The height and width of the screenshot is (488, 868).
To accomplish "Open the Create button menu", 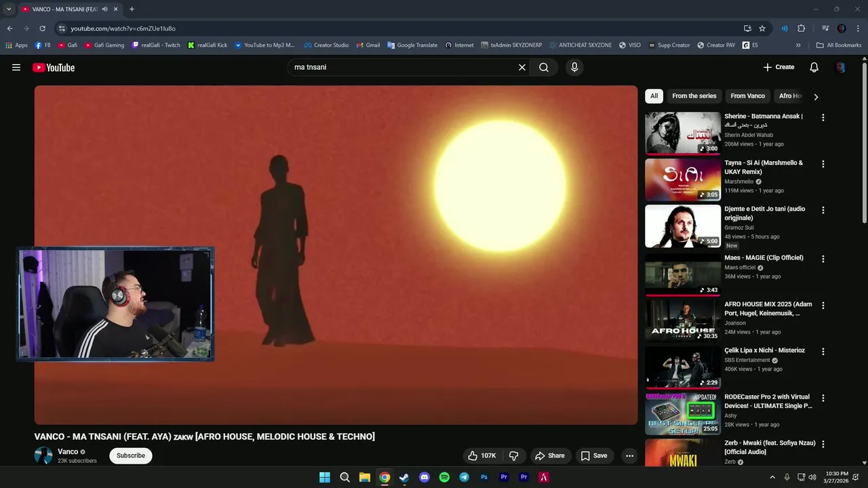I will (778, 67).
